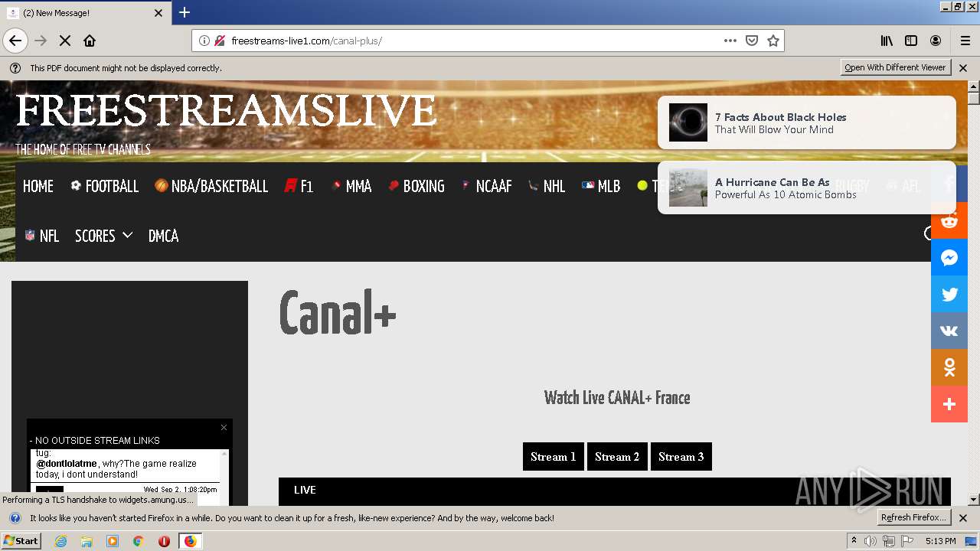Expand SCORES dropdown menu
The width and height of the screenshot is (980, 551).
103,236
